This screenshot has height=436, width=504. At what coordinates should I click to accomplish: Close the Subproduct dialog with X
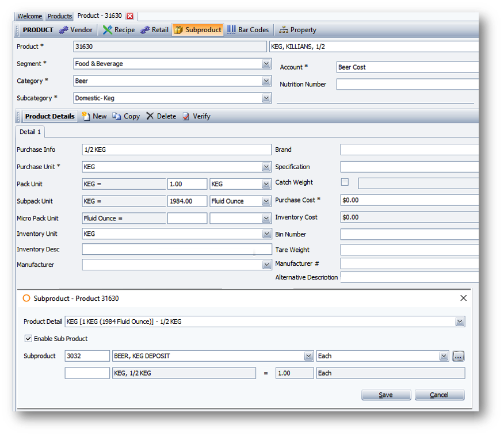[x=464, y=298]
